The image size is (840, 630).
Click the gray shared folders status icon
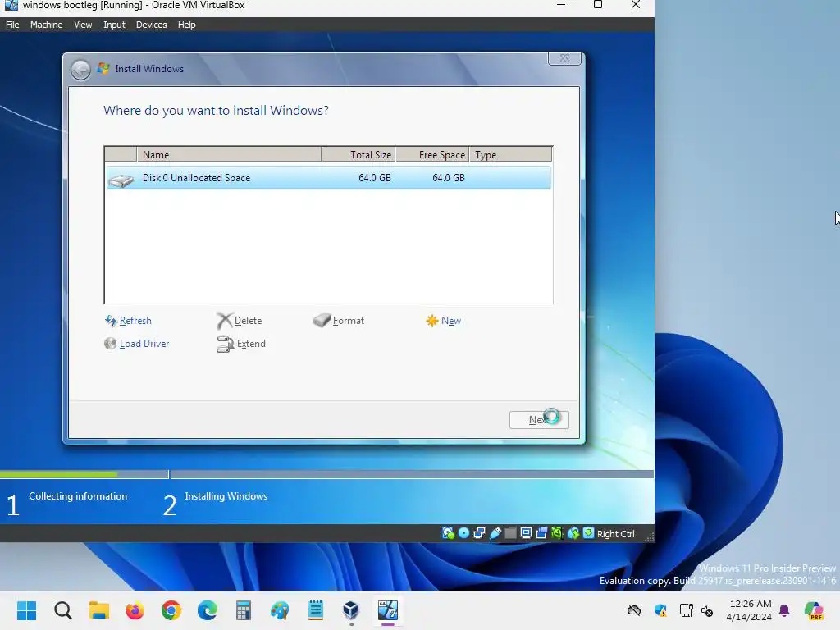click(x=510, y=533)
